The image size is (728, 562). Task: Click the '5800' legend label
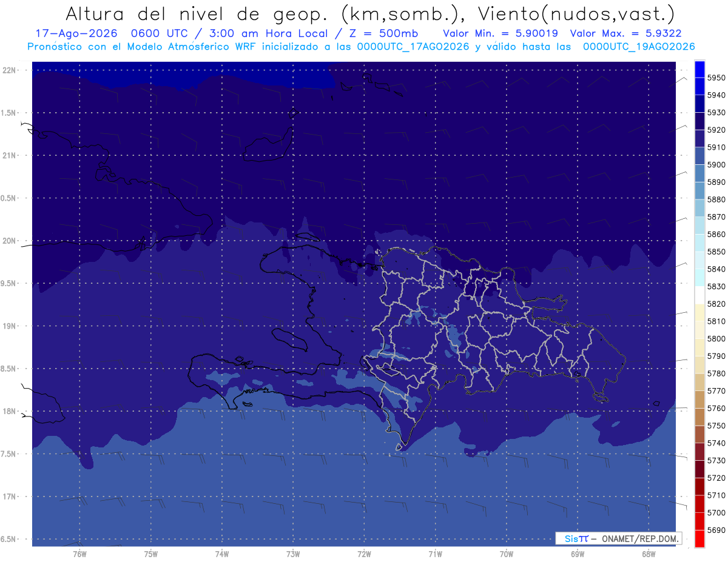coord(716,338)
